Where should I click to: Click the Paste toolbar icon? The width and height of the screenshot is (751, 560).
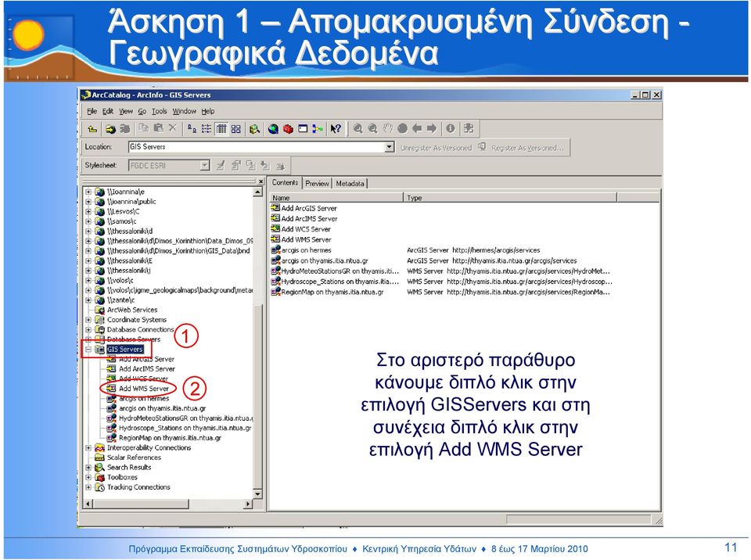tap(158, 128)
